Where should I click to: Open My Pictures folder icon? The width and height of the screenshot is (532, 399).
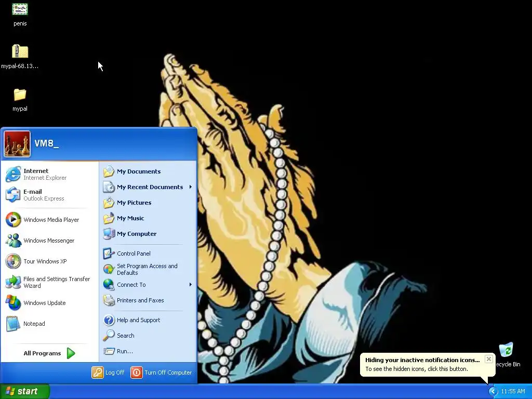(x=109, y=203)
